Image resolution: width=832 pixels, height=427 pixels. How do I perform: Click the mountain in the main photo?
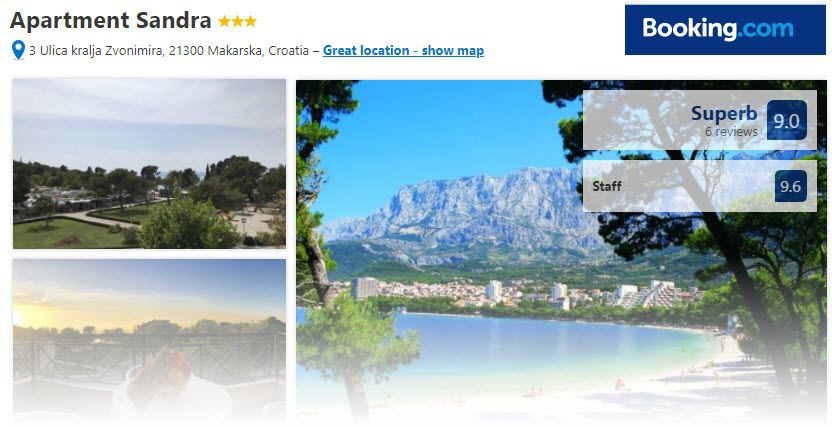(467, 210)
